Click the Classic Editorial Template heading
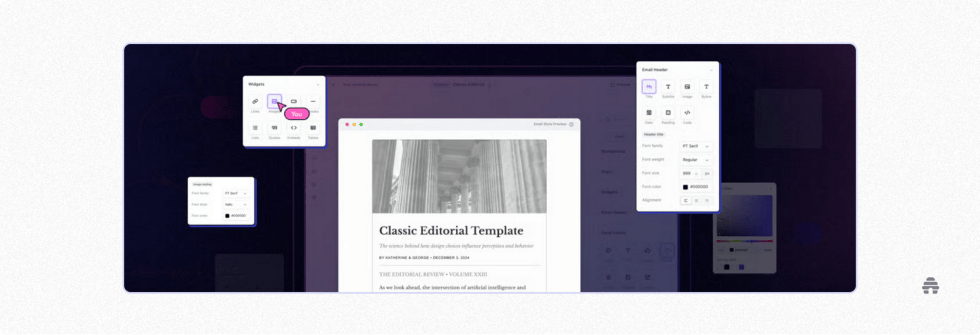This screenshot has height=335, width=980. pos(451,231)
